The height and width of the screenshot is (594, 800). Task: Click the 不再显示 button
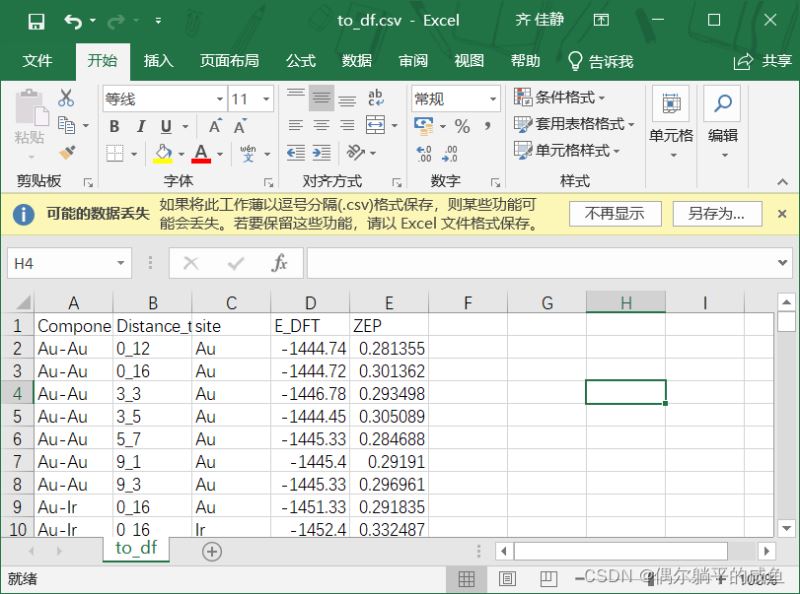point(614,213)
